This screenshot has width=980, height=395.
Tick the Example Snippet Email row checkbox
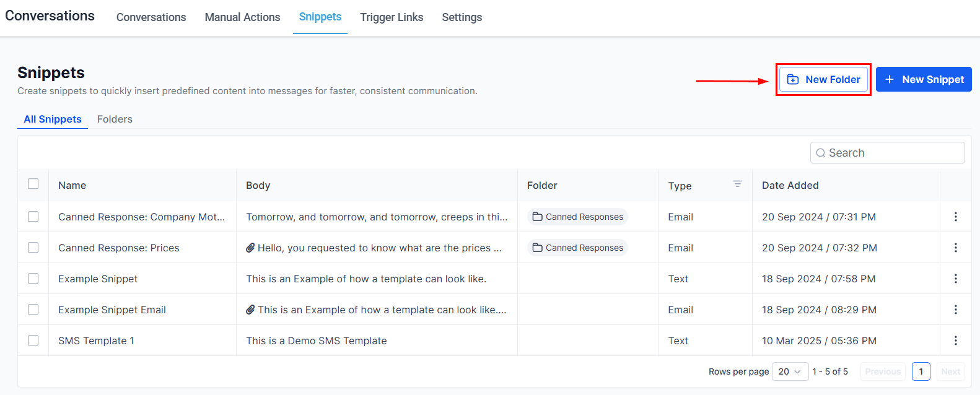pos(33,310)
